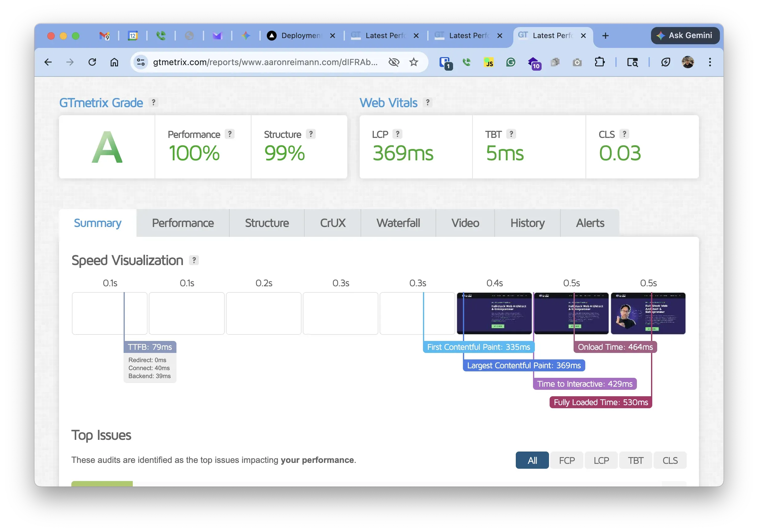758x532 pixels.
Task: Open the Chrome profile avatar
Action: (x=688, y=62)
